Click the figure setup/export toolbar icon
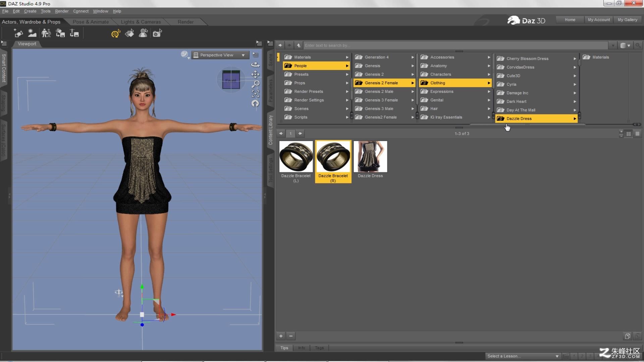 click(x=74, y=33)
